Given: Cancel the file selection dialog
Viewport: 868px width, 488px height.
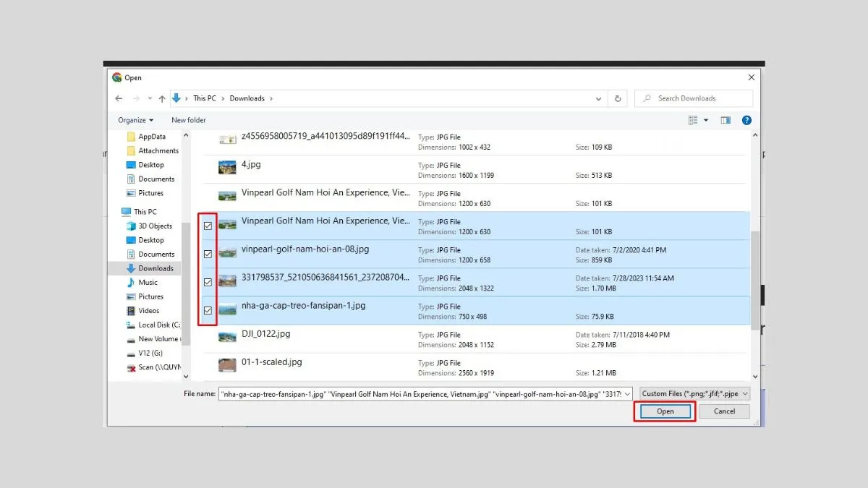Looking at the screenshot, I should pyautogui.click(x=724, y=411).
